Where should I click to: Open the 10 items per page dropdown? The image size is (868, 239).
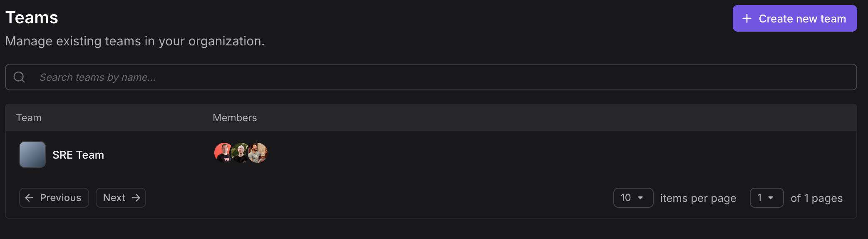click(633, 198)
